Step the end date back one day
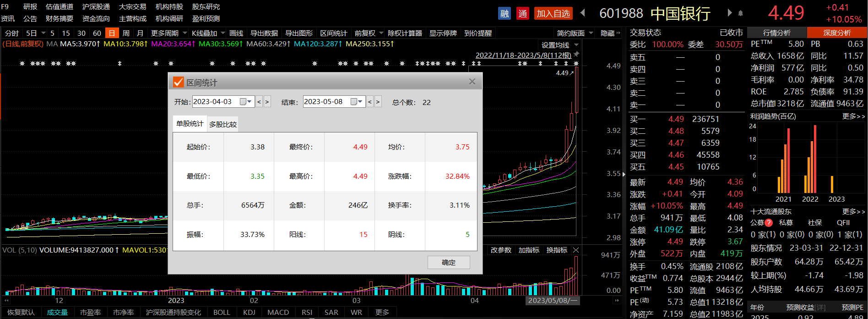 (x=370, y=102)
